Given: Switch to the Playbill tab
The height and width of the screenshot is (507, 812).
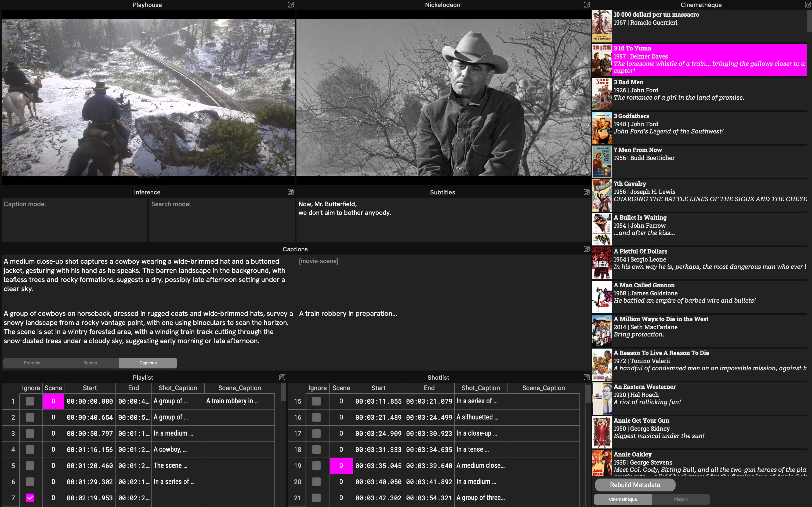Looking at the screenshot, I should click(x=681, y=499).
